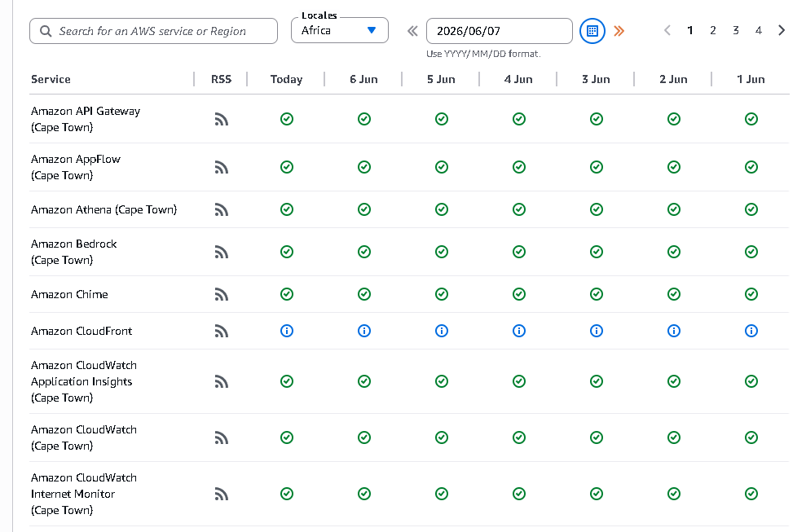This screenshot has width=806, height=532.
Task: Click the 6 Jun column header
Action: pos(363,79)
